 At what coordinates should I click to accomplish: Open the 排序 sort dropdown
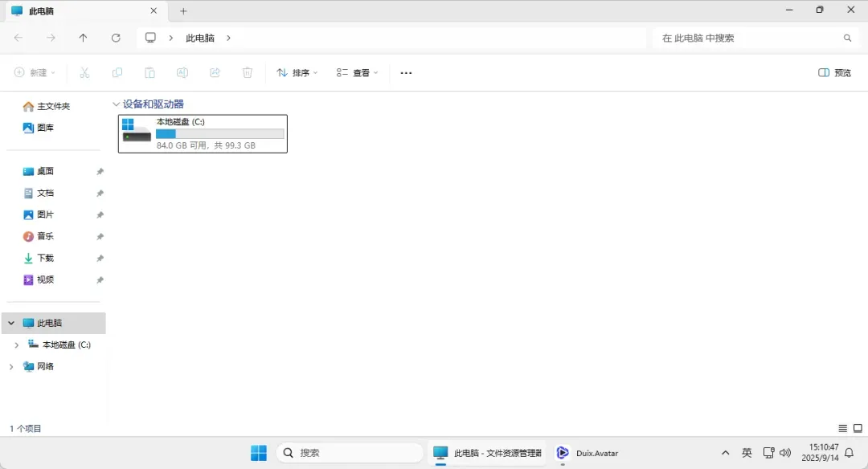(297, 73)
